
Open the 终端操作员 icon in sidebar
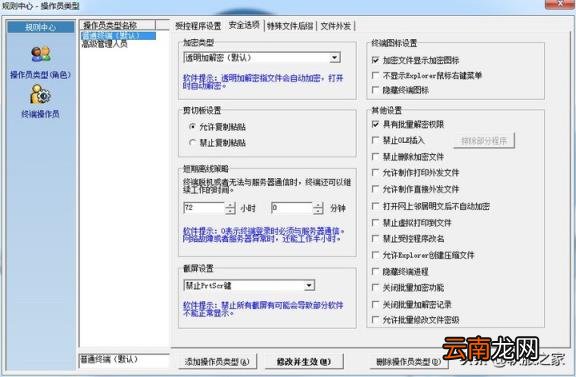(x=40, y=94)
